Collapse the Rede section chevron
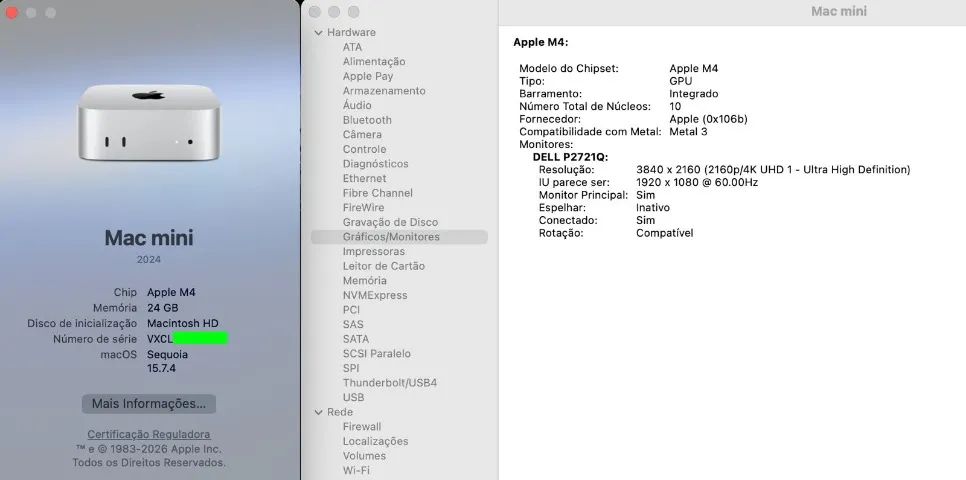Screen dimensions: 966x480 [x=319, y=412]
